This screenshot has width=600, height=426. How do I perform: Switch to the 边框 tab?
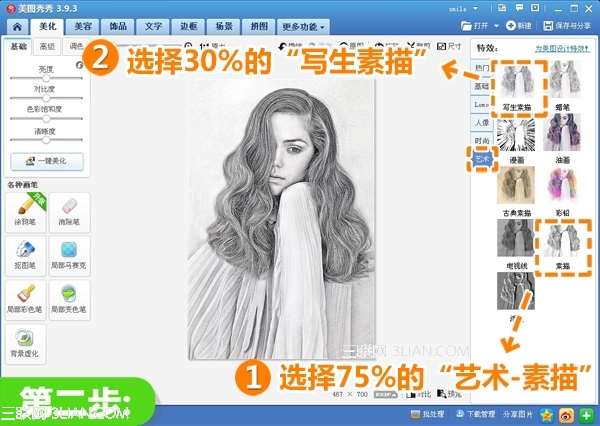[x=188, y=26]
